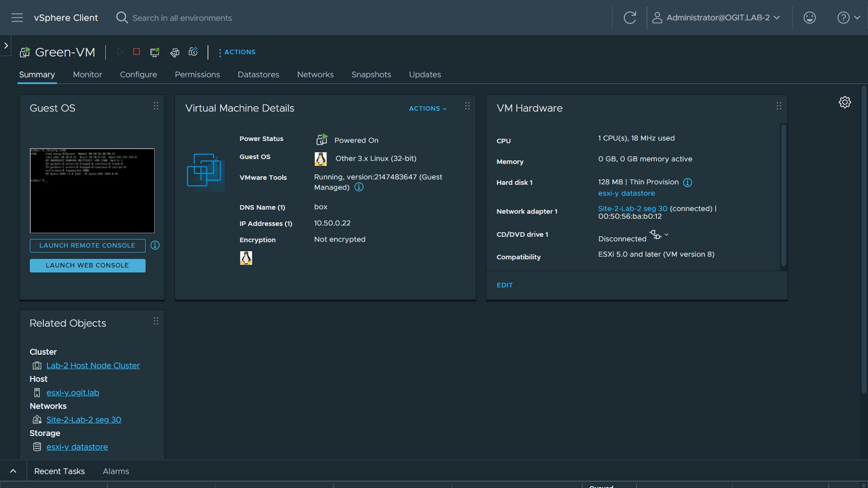Click the Edit Settings toolbar icon

(175, 52)
